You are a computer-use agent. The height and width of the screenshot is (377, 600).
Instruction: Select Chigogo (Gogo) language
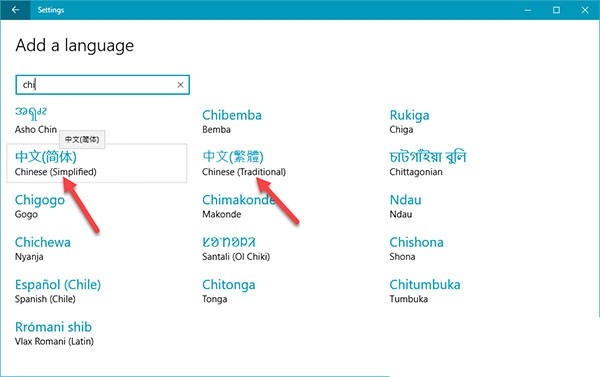[40, 206]
